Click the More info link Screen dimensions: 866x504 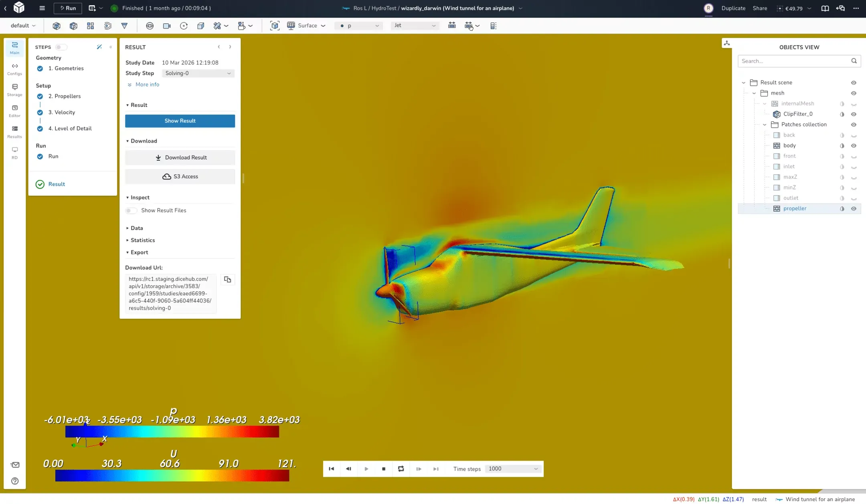coord(147,85)
